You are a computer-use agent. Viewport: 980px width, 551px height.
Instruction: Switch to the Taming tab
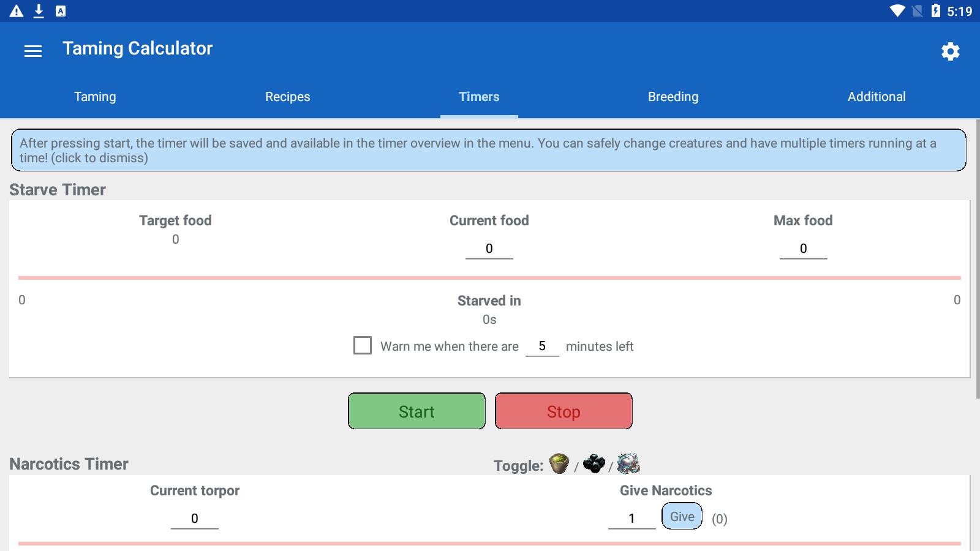95,97
